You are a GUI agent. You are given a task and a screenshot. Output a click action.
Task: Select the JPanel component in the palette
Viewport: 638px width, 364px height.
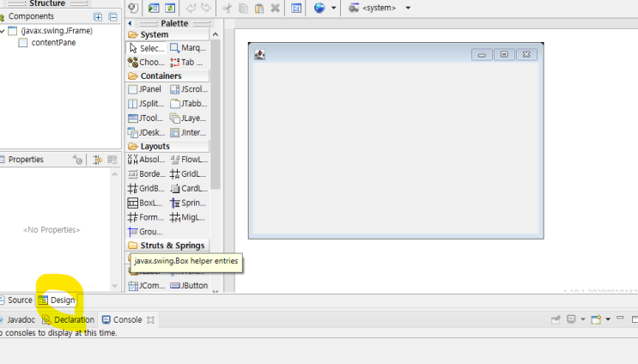point(144,89)
